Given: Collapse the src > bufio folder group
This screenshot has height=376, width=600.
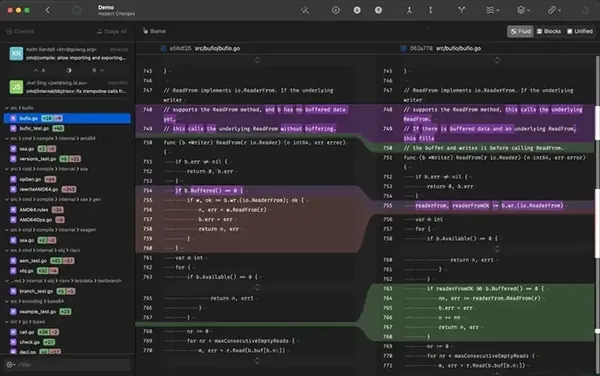Looking at the screenshot, I should 7,108.
